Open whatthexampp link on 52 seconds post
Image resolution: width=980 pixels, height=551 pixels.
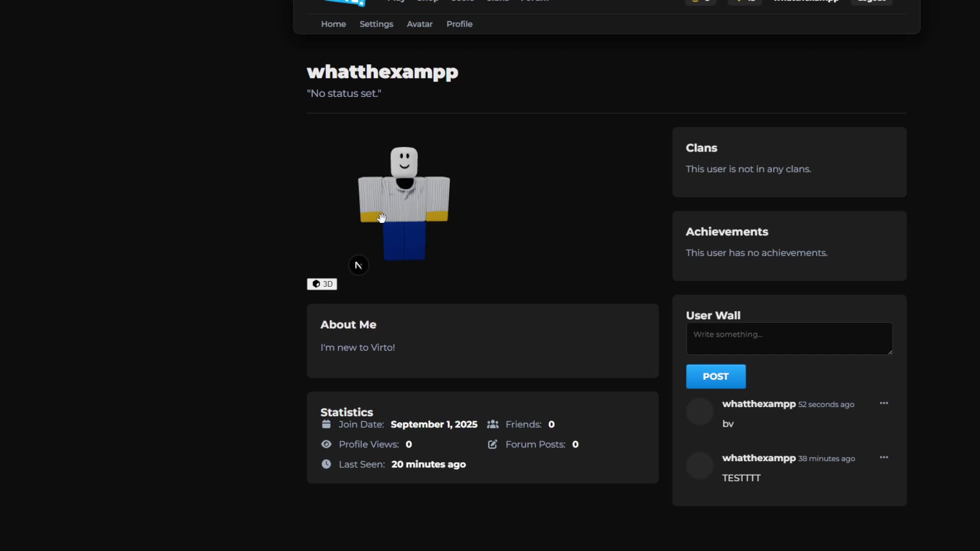click(758, 404)
